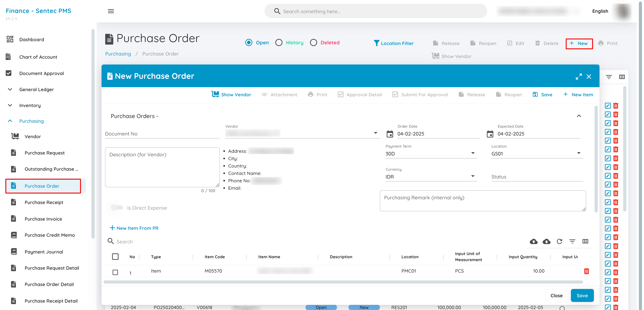Click the Location Filter funnel icon
The image size is (644, 310).
(377, 43)
